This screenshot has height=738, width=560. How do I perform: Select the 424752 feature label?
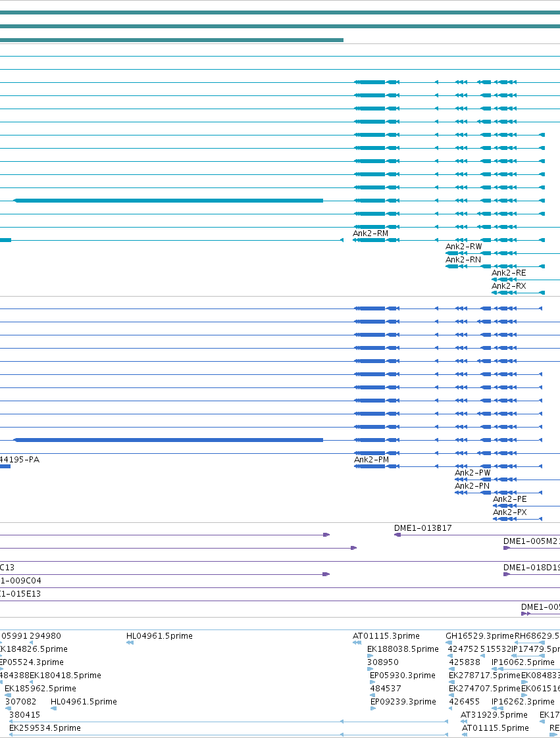463,649
